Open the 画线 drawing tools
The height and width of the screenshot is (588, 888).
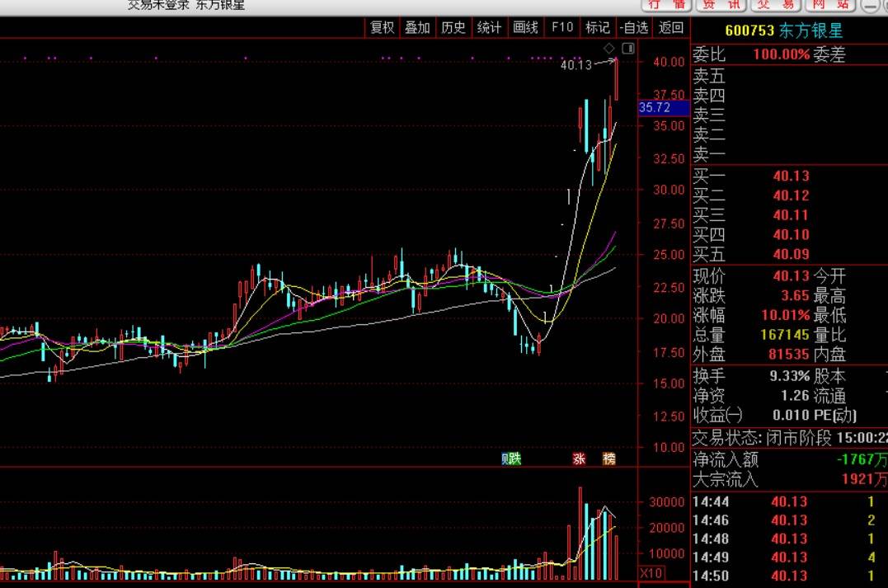525,27
